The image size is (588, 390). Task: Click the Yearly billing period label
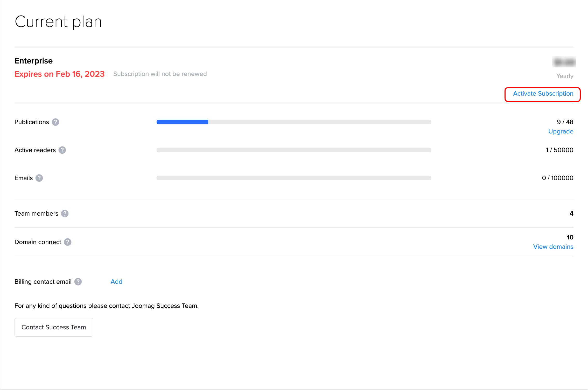pyautogui.click(x=565, y=76)
